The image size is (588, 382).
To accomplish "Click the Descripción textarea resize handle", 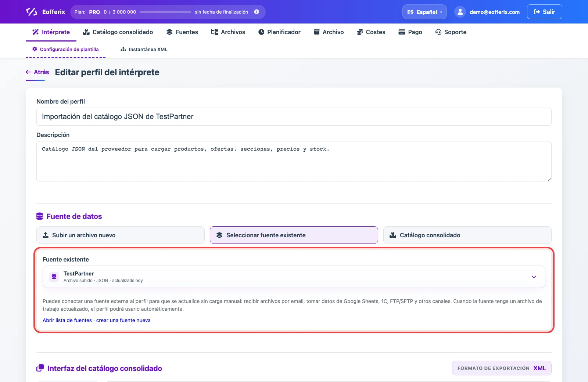I will 549,179.
